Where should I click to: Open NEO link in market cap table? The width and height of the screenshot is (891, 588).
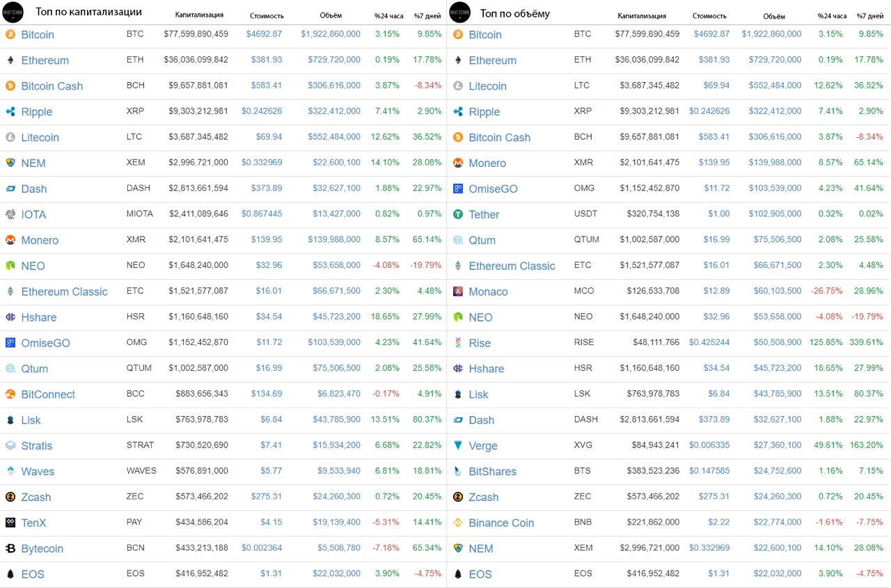(x=33, y=266)
